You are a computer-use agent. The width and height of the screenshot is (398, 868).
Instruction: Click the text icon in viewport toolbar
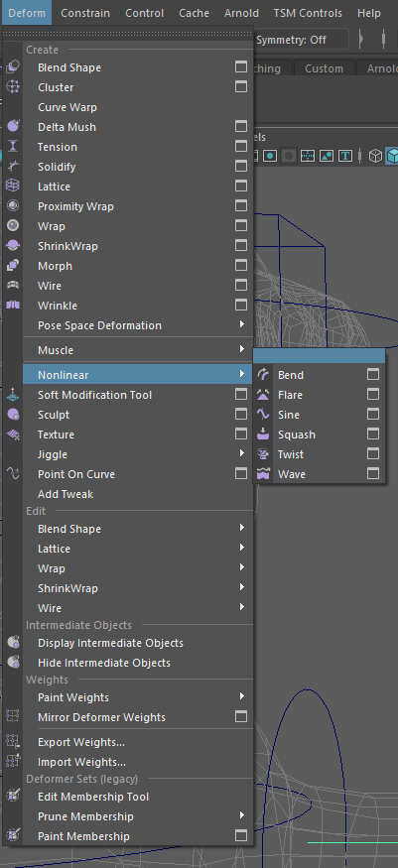[x=345, y=156]
